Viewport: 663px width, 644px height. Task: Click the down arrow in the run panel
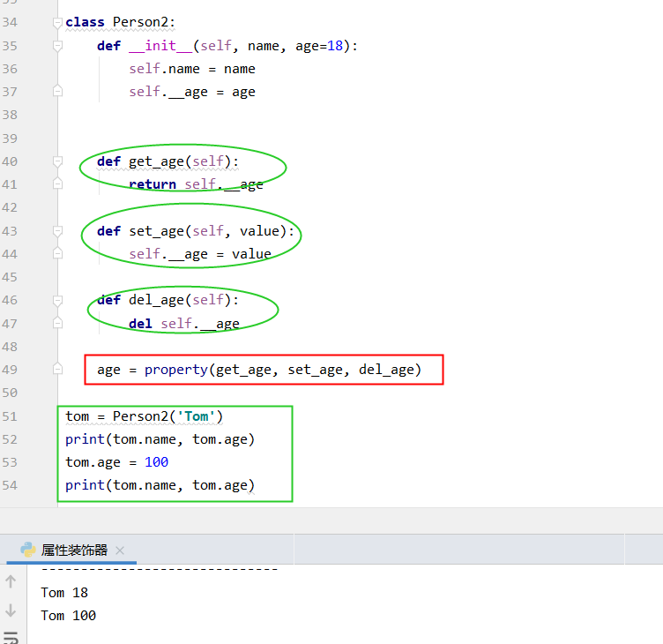pyautogui.click(x=11, y=610)
